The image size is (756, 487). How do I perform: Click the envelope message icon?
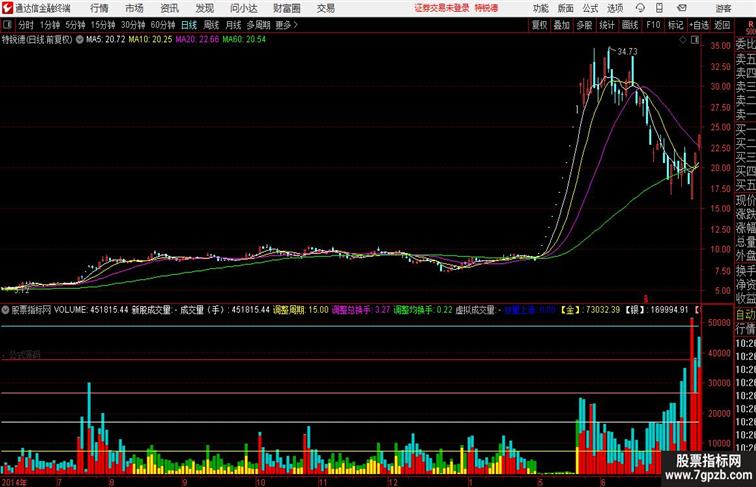click(x=682, y=8)
